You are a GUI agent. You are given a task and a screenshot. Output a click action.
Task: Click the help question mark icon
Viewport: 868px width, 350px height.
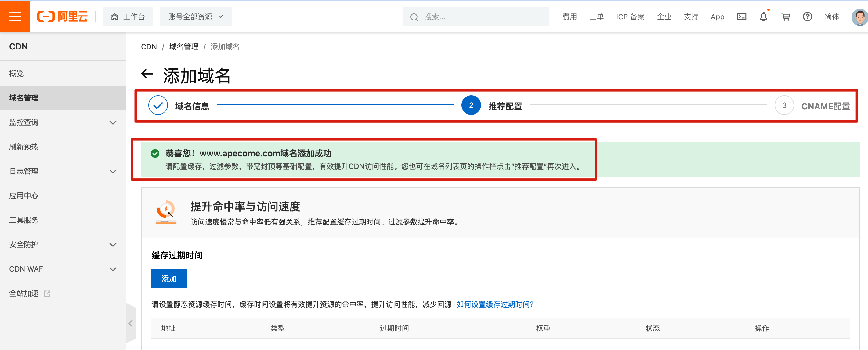[807, 16]
